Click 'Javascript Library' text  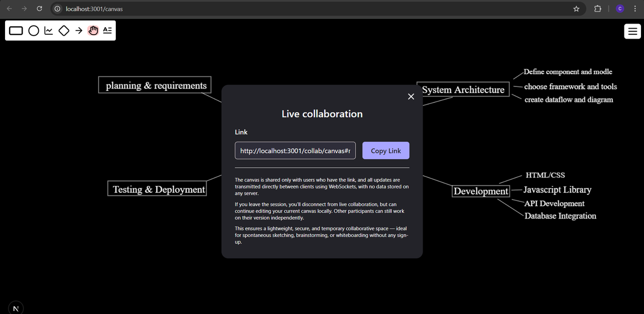[557, 190]
